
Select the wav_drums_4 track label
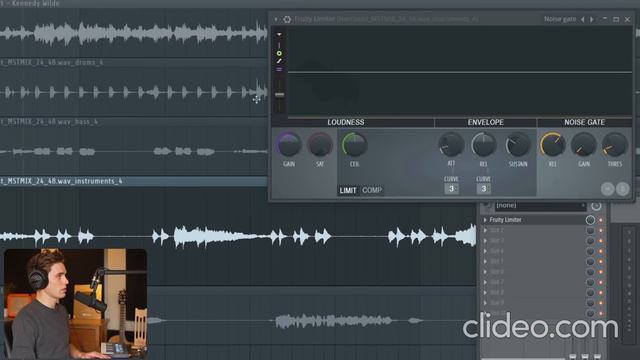[x=52, y=62]
